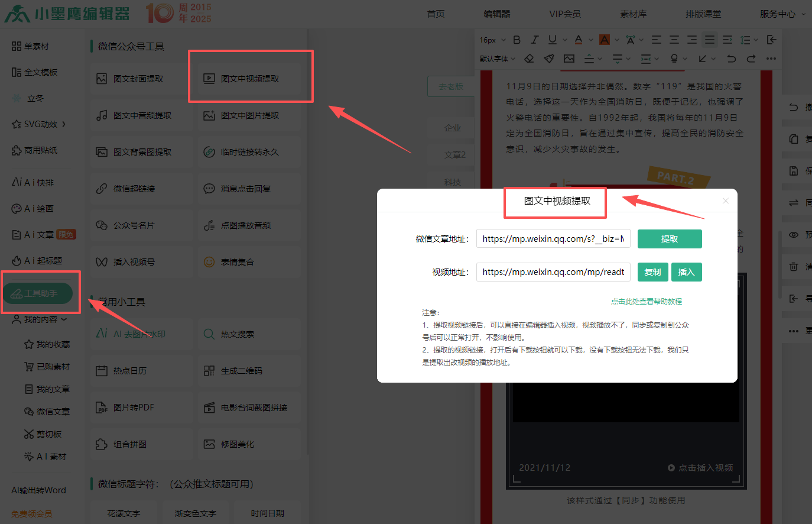Expand the 默认字体 font family dropdown
The width and height of the screenshot is (812, 524).
(x=498, y=59)
